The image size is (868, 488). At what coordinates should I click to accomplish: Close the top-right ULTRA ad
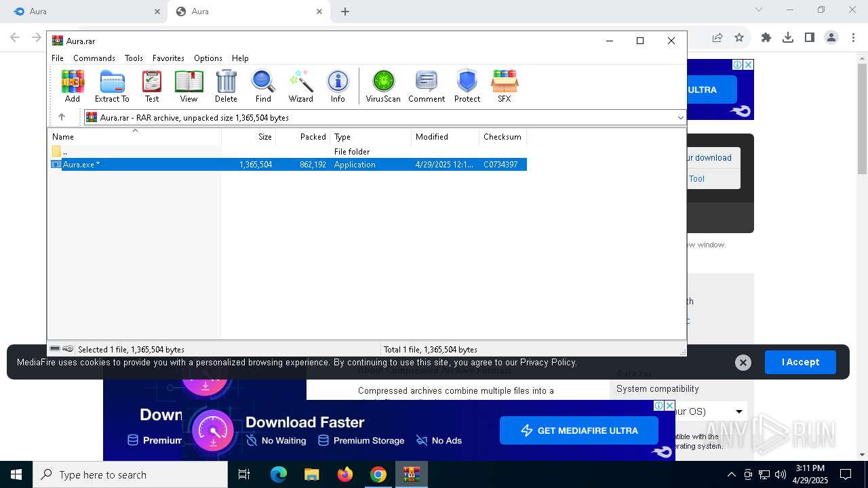[748, 64]
